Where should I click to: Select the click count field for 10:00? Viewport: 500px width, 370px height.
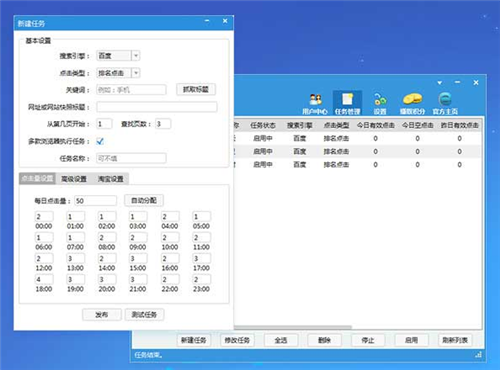tap(170, 237)
